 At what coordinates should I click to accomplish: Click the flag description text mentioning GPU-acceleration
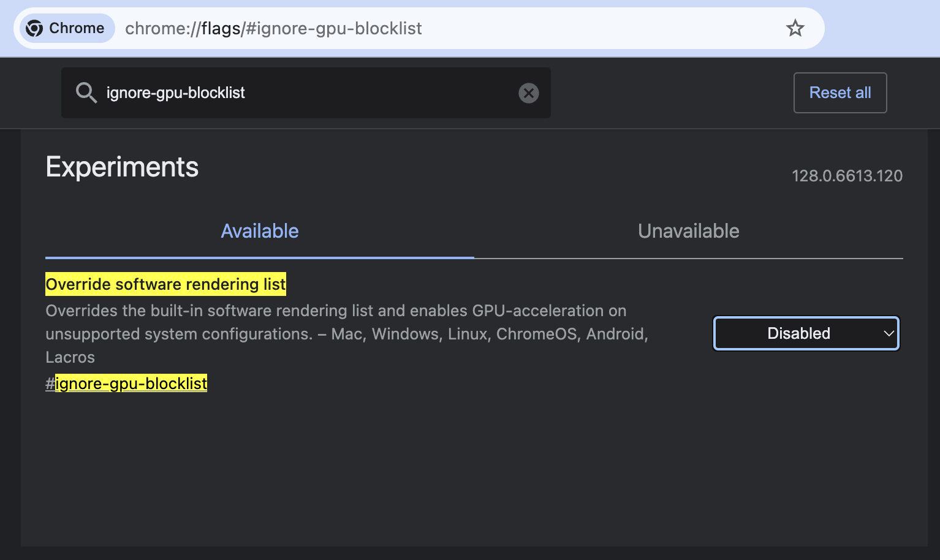pos(336,333)
